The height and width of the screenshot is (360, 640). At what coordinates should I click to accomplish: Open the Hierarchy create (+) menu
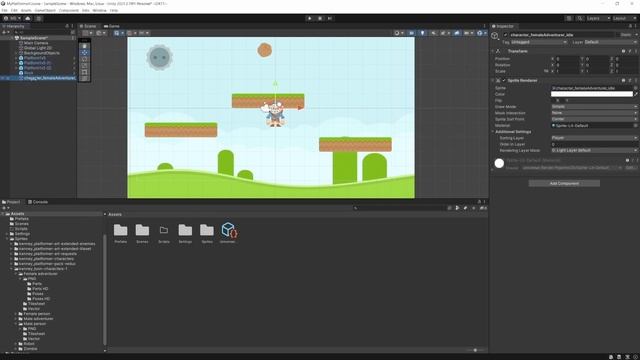click(x=6, y=32)
